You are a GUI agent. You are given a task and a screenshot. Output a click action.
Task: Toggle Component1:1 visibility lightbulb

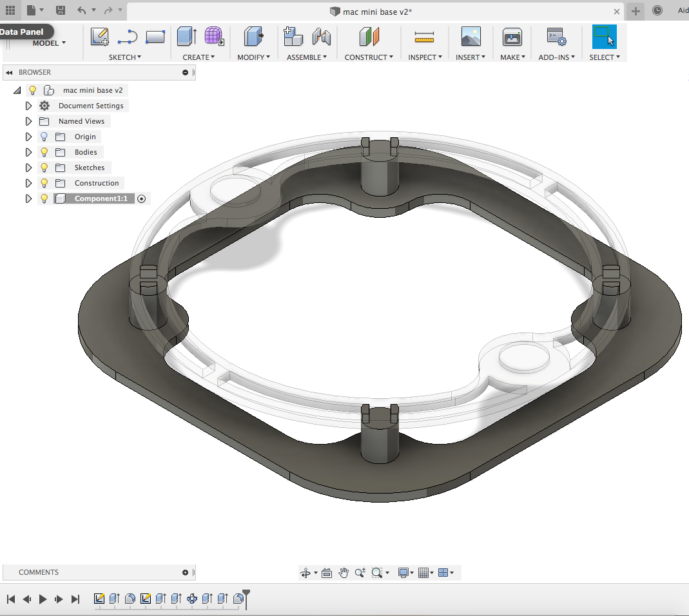(x=44, y=198)
